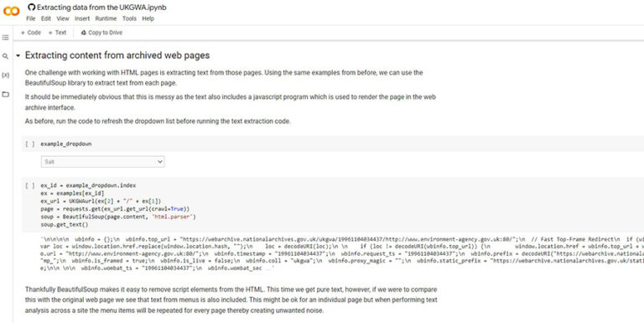Open the variables {x} panel icon
This screenshot has width=644, height=323.
point(5,76)
